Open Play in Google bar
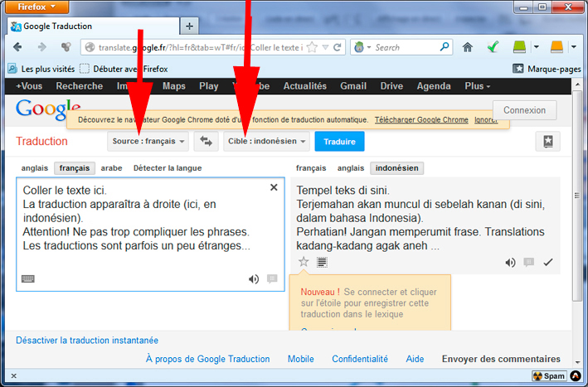Image resolution: width=588 pixels, height=387 pixels. point(208,86)
